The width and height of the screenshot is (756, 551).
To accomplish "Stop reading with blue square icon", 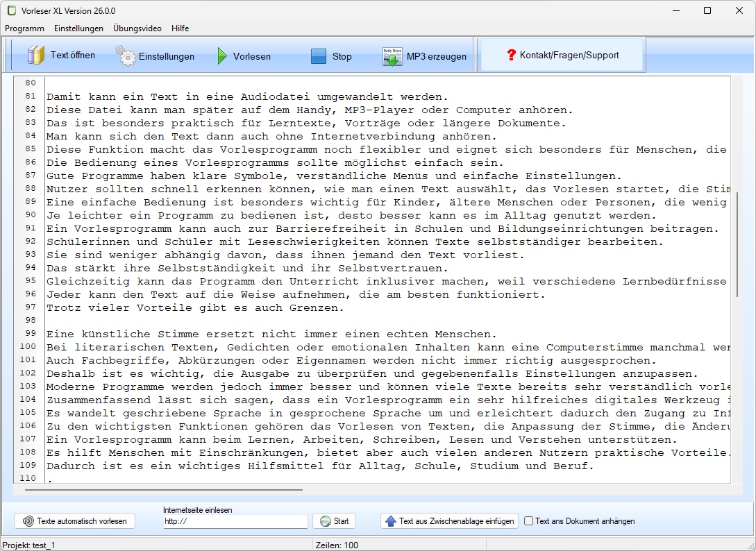I will click(x=318, y=56).
